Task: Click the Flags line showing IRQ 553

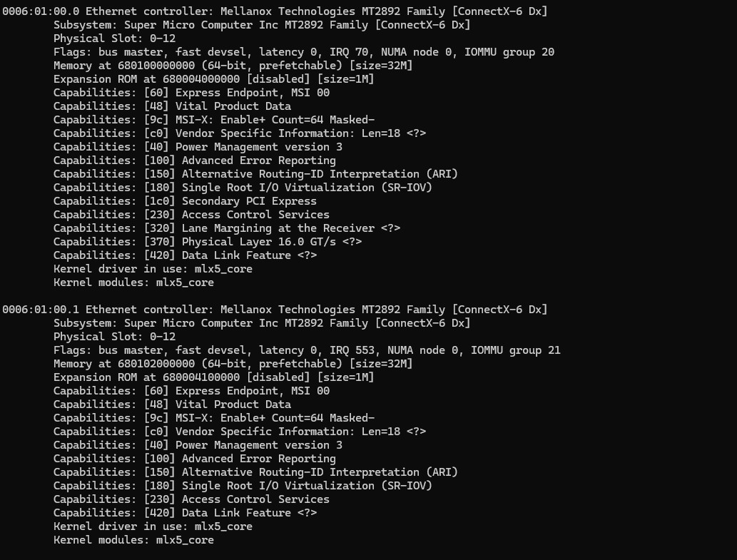Action: coord(307,350)
